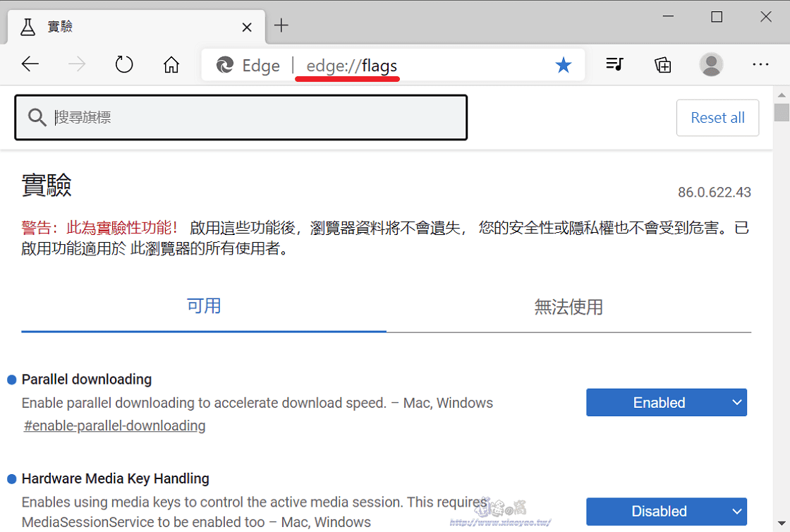Switch to the 無法使用 tab
Screen dimensions: 790x532
pyautogui.click(x=569, y=306)
